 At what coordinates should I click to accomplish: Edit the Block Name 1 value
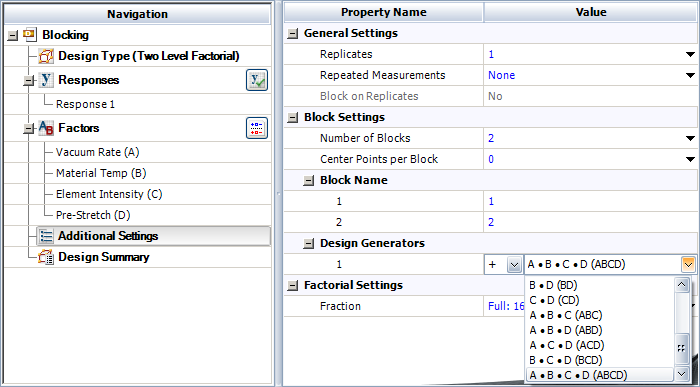pos(590,201)
